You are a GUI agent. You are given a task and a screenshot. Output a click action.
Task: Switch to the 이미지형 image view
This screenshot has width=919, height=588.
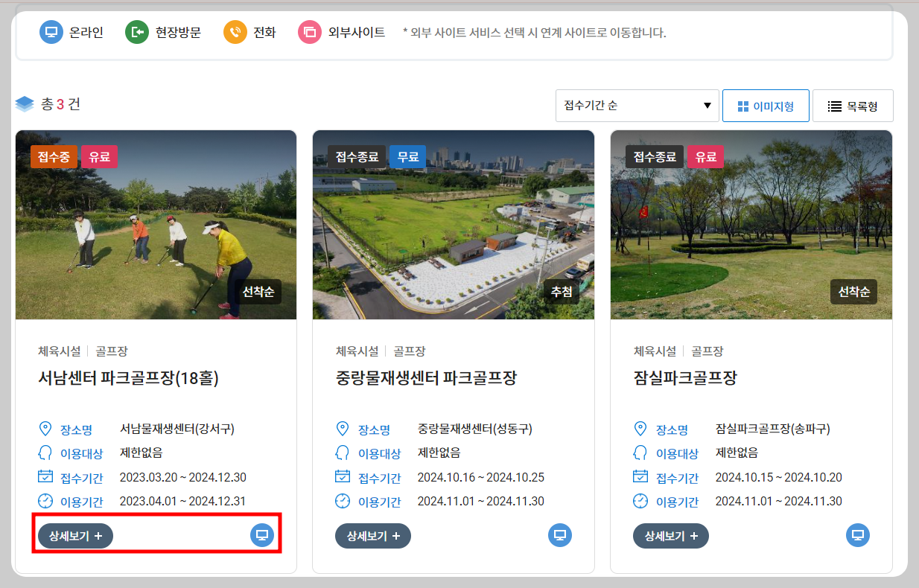point(766,105)
